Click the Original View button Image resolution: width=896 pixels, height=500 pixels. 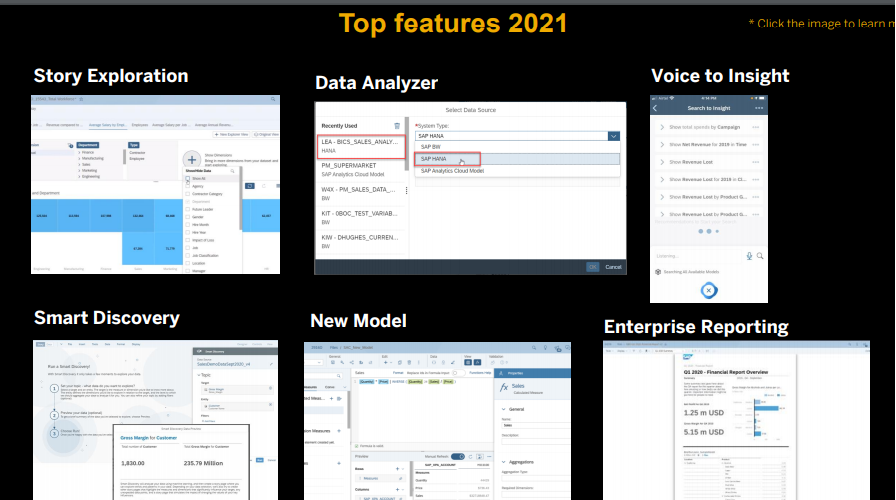tap(266, 134)
